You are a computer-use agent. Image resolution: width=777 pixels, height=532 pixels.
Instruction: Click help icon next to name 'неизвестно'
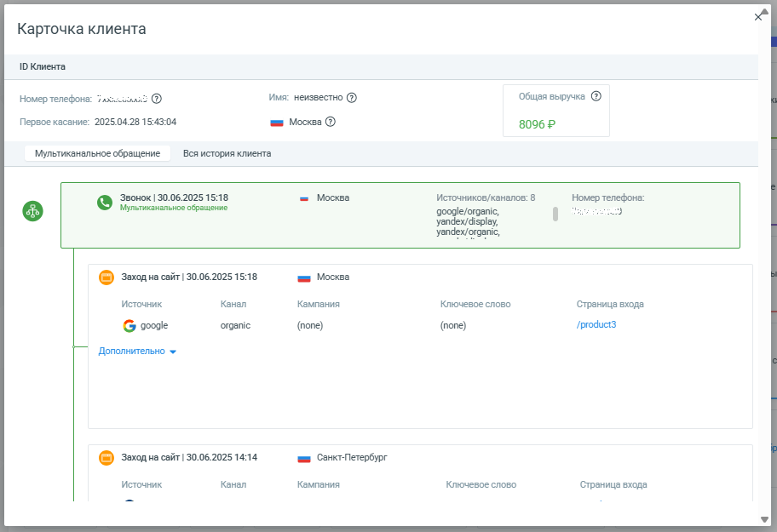(x=352, y=98)
